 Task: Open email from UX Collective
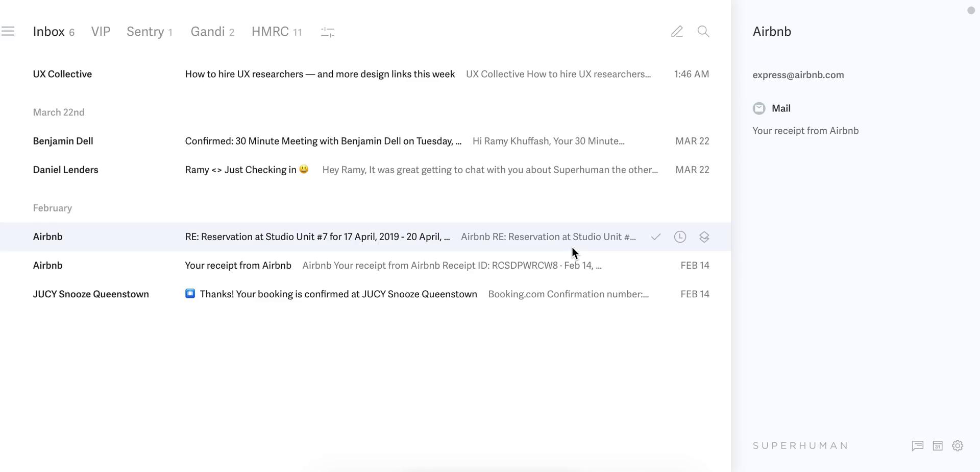coord(365,74)
